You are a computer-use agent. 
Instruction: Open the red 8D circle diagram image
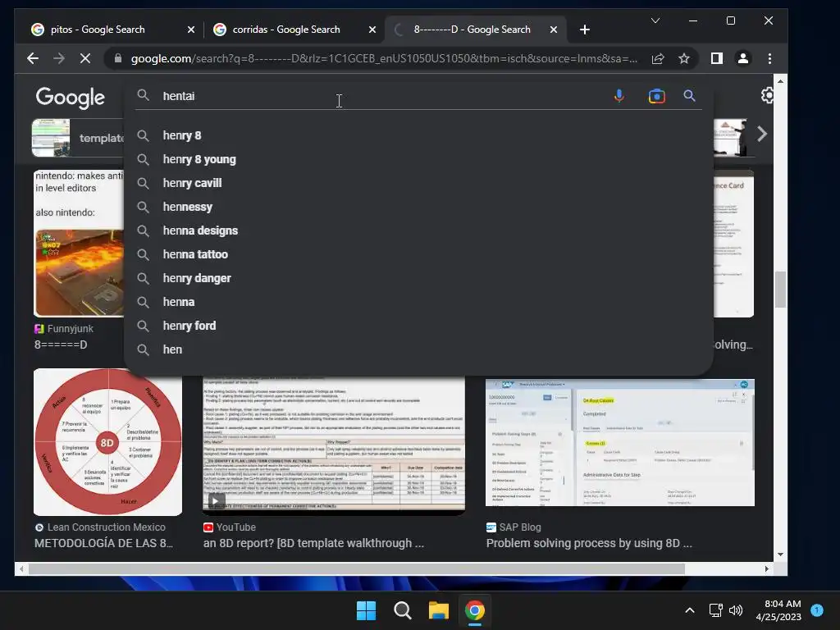(x=107, y=442)
